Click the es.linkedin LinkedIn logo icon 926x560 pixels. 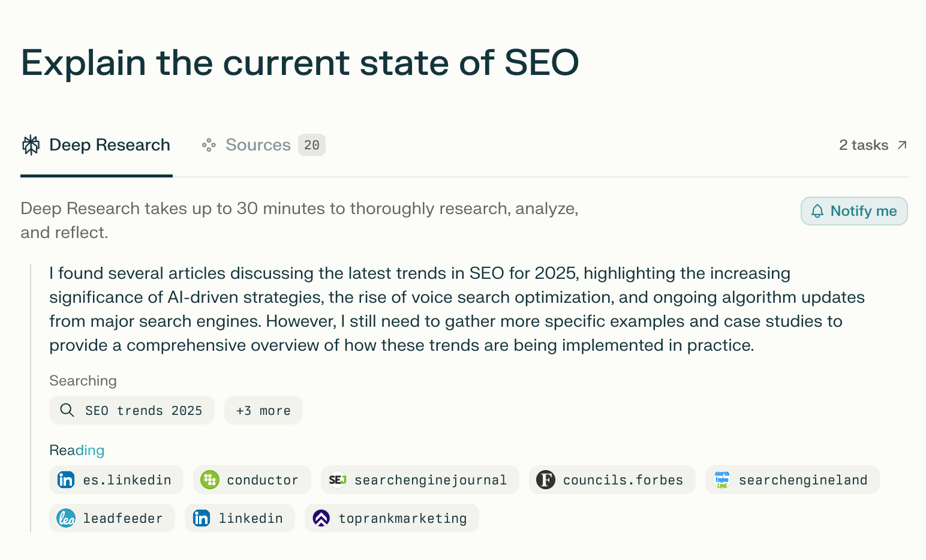pos(66,480)
